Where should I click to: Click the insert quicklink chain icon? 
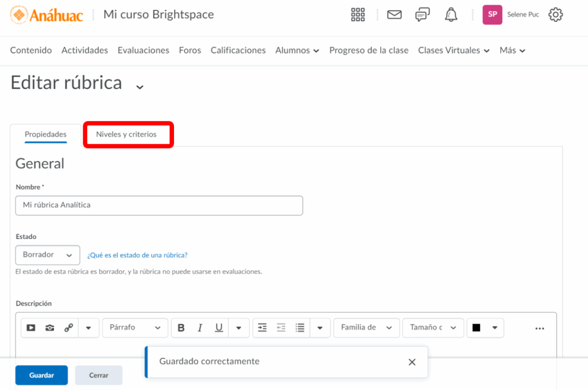(69, 327)
